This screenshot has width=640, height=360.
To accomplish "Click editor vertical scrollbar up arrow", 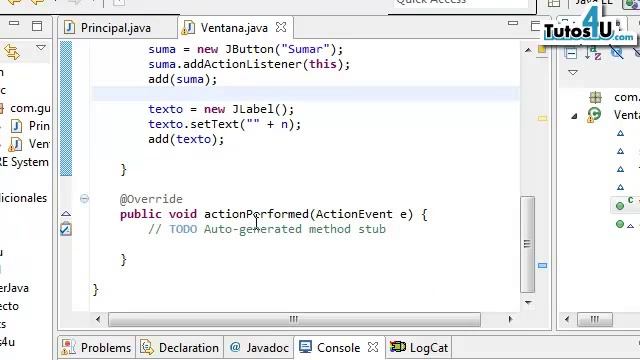I will tap(528, 51).
